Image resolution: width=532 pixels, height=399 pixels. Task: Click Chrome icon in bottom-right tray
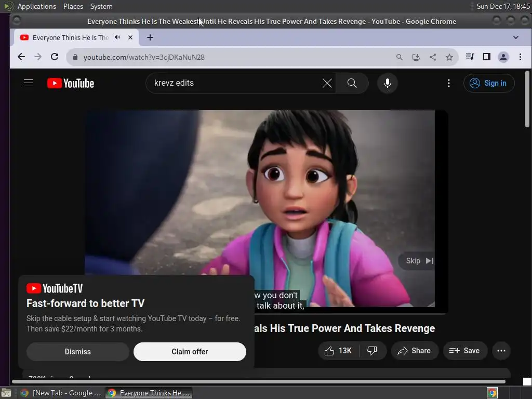point(492,393)
